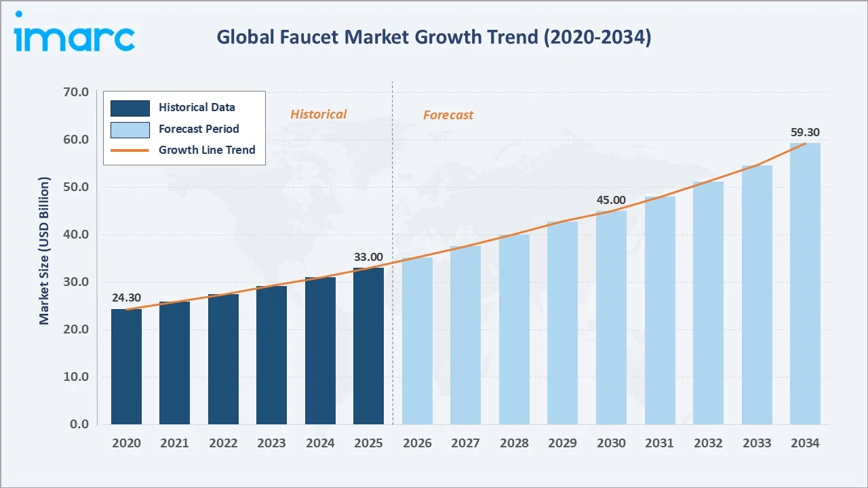The image size is (868, 488).
Task: Click the 33.00 label above the 2025 bar
Action: click(x=368, y=257)
